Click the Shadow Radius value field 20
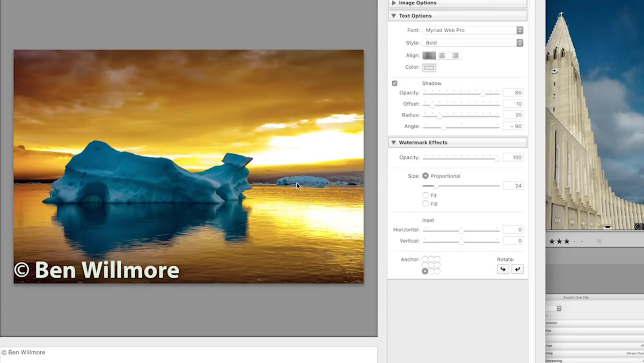The image size is (644, 363). [513, 115]
